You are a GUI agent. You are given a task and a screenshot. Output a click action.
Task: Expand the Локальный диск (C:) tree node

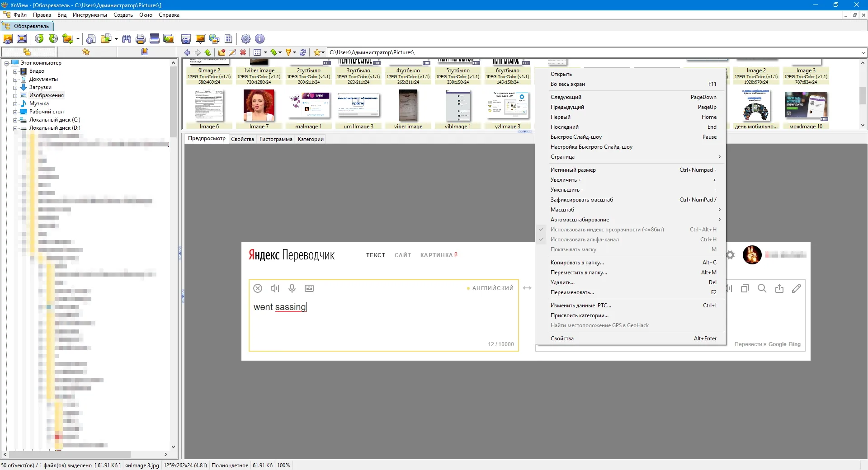15,120
